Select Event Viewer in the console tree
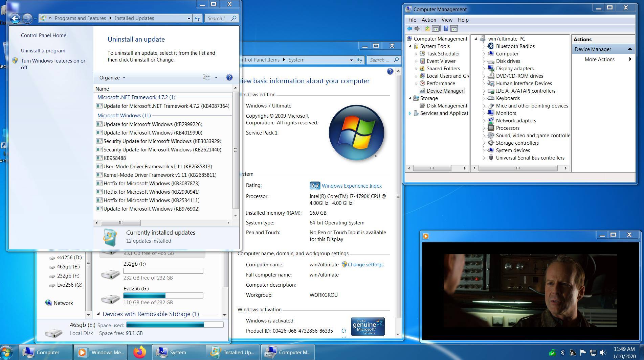This screenshot has width=644, height=360. (x=441, y=61)
